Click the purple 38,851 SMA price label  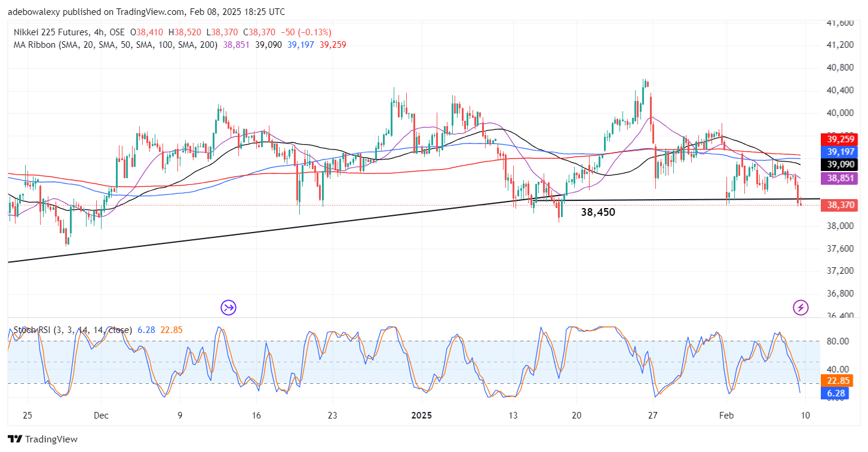tap(839, 178)
